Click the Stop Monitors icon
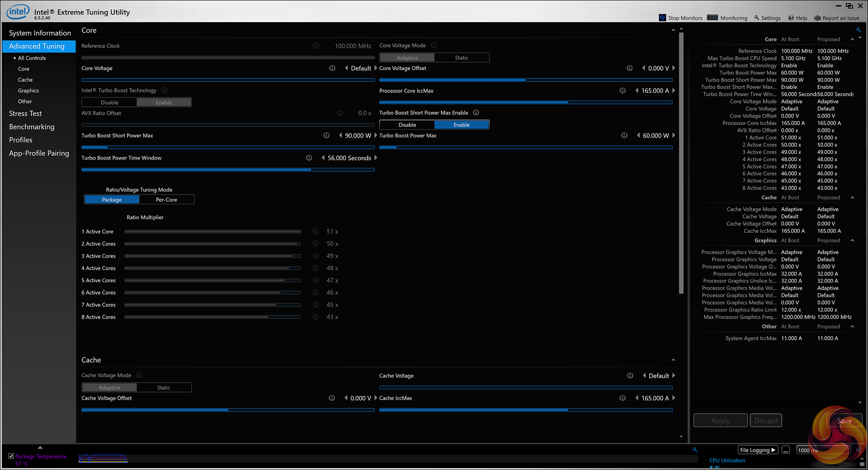The width and height of the screenshot is (868, 470). point(662,18)
